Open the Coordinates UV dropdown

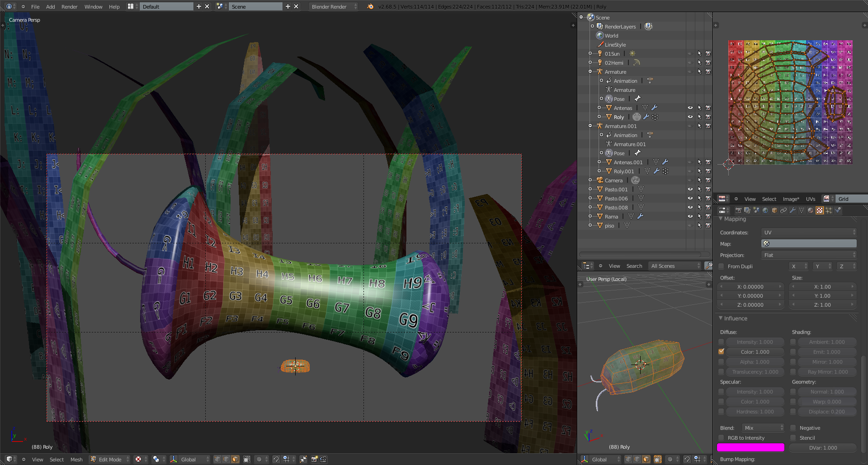pyautogui.click(x=808, y=232)
